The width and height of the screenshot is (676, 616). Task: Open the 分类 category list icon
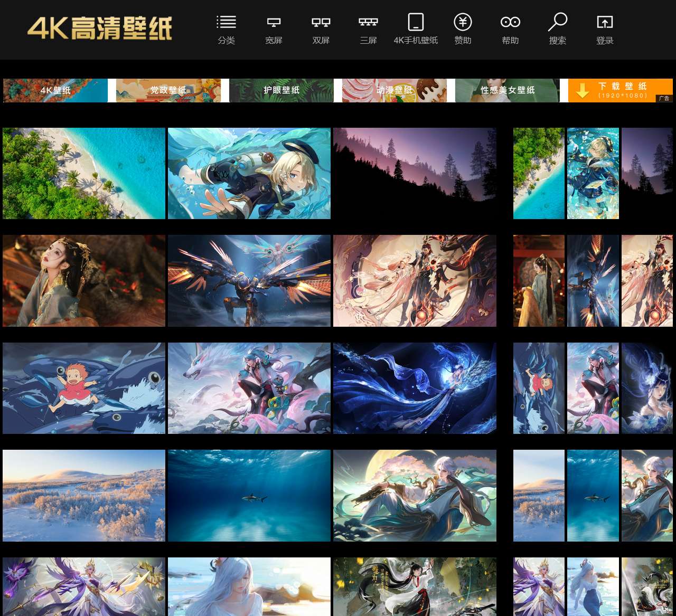(x=226, y=23)
